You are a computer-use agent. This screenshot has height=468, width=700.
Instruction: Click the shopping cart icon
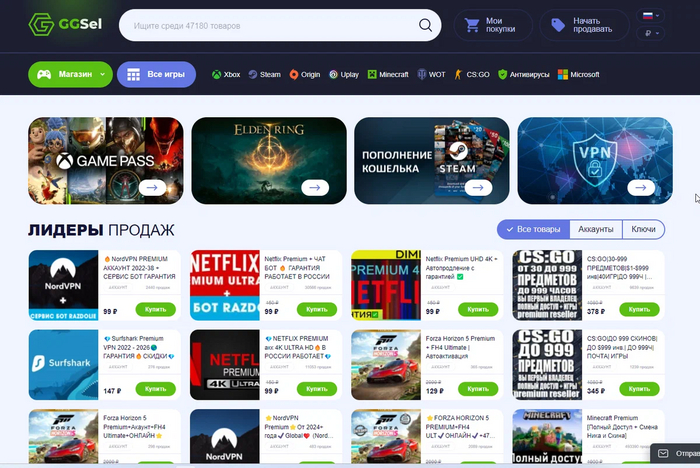pyautogui.click(x=472, y=25)
